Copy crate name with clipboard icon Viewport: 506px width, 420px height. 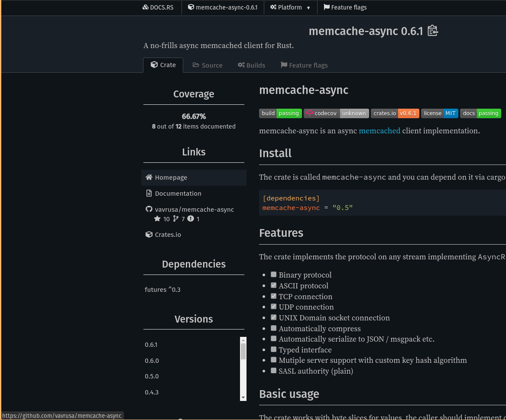tap(433, 31)
